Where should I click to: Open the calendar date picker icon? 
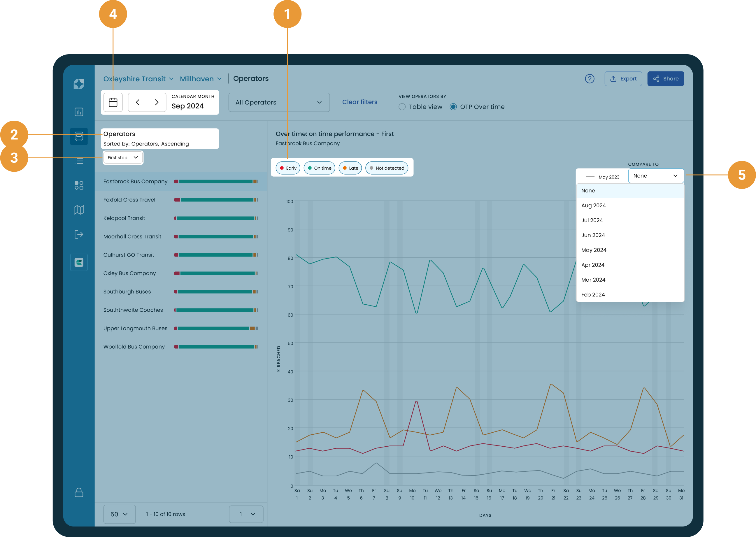coord(113,103)
